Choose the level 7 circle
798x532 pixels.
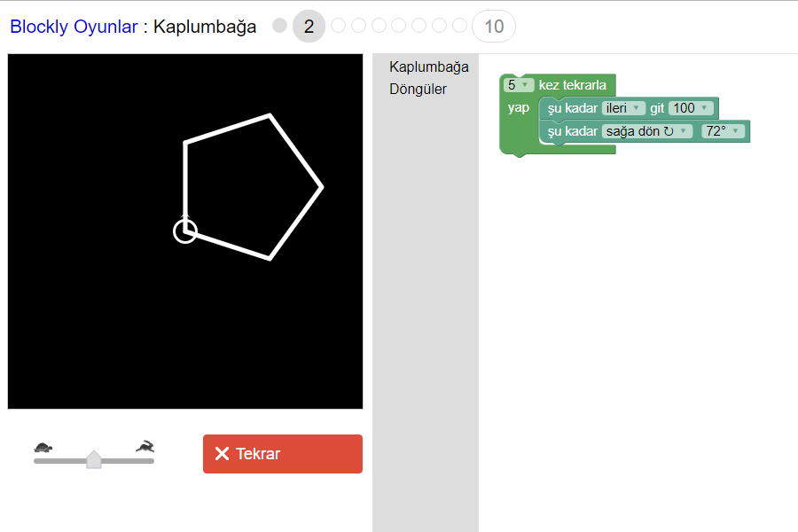[x=419, y=26]
